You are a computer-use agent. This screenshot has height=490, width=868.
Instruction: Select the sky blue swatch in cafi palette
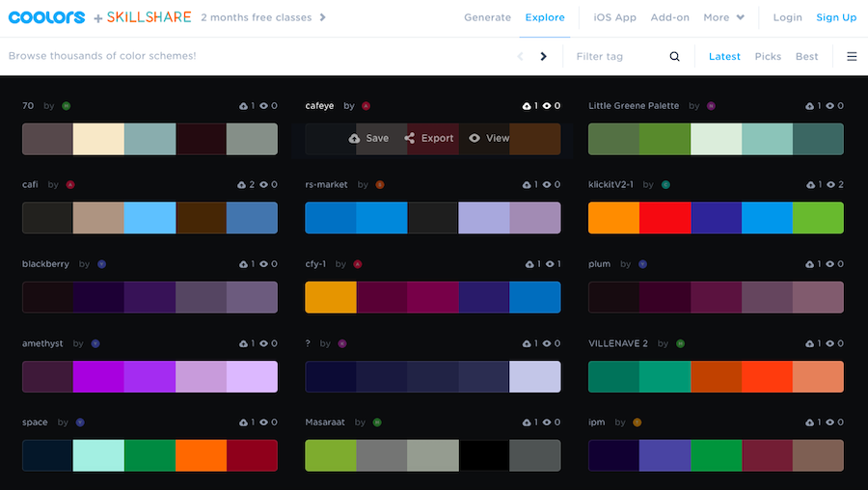[x=150, y=218]
